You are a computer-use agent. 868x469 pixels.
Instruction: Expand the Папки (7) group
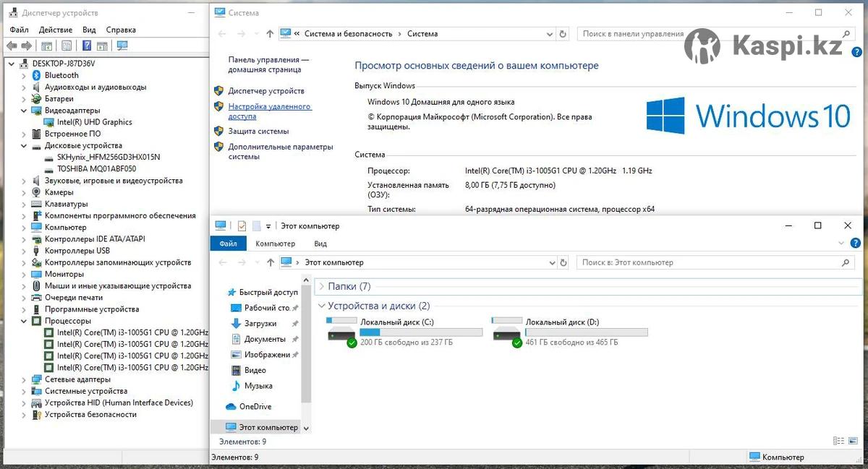(321, 287)
